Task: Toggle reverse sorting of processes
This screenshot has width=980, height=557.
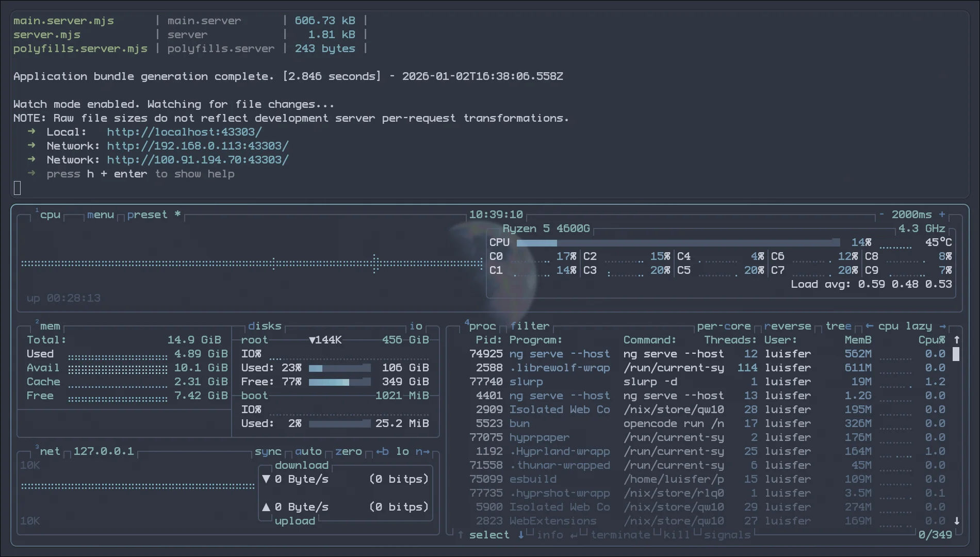Action: (788, 325)
